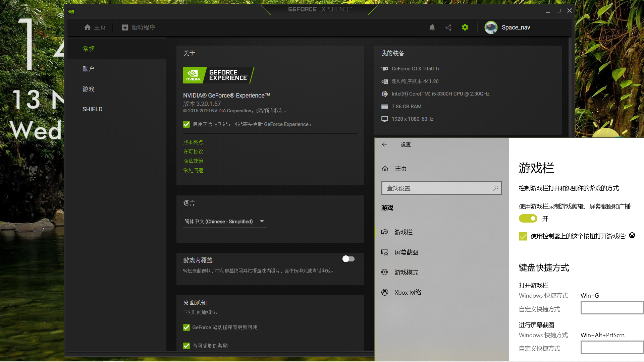The height and width of the screenshot is (362, 644).
Task: Open the language dropdown 简体中文
Action: point(225,222)
